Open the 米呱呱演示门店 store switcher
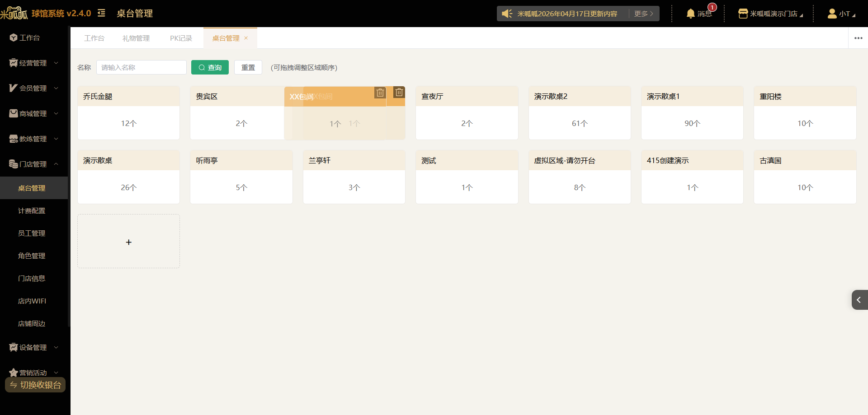Viewport: 868px width, 415px height. [770, 14]
